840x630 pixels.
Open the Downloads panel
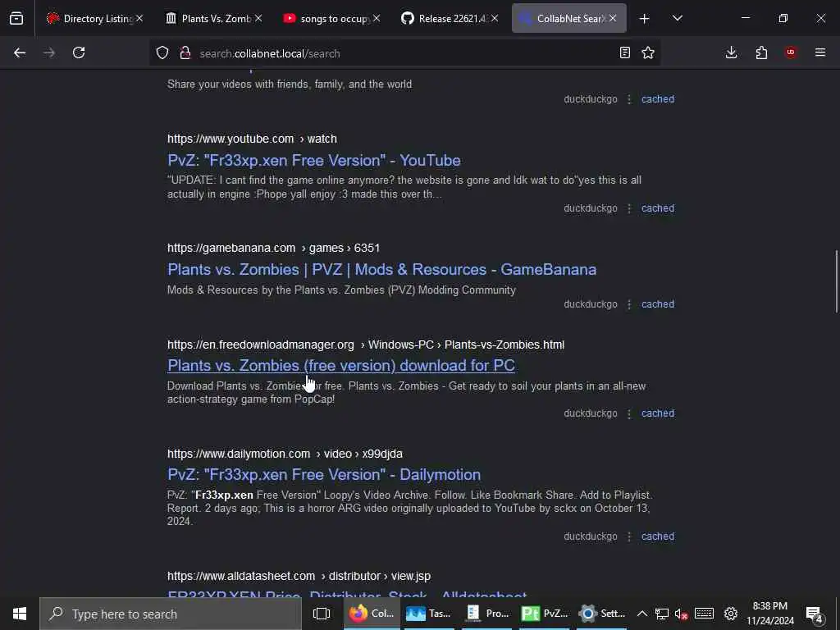[731, 52]
